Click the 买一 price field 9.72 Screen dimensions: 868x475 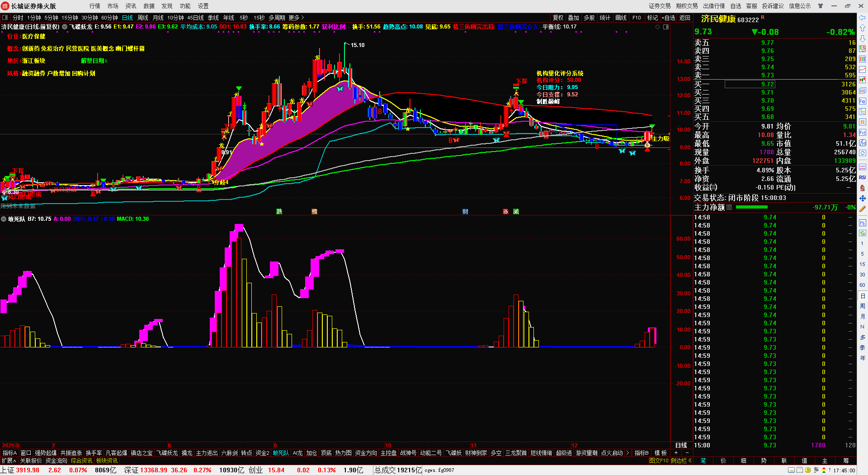[750, 84]
